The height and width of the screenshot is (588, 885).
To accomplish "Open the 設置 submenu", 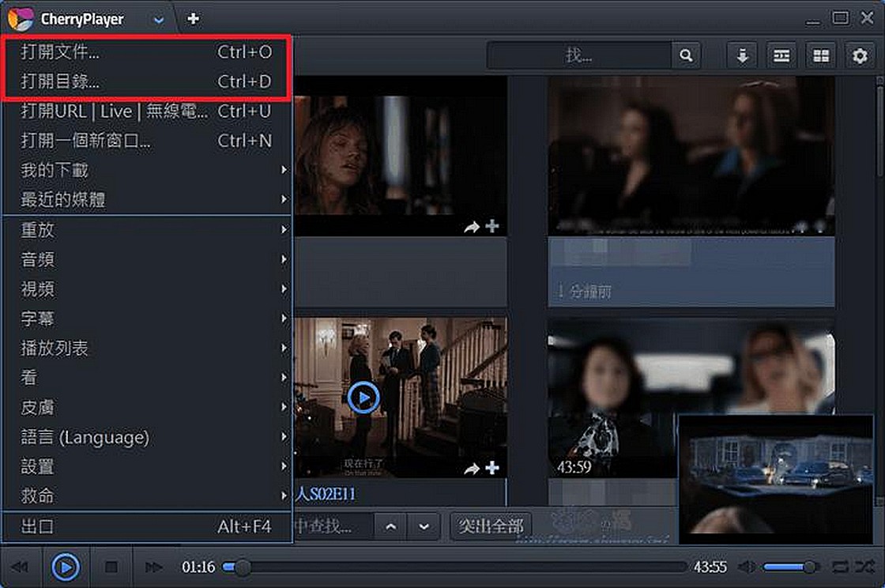I will (147, 466).
